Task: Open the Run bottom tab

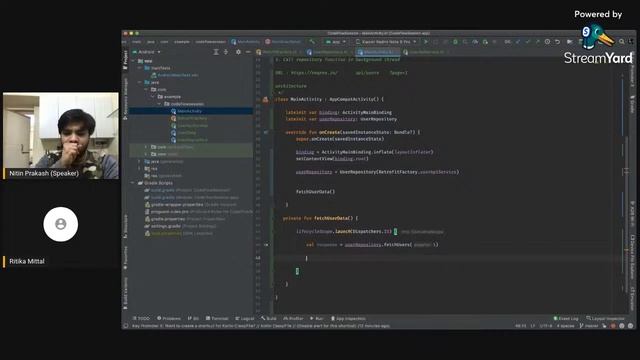Action: 317,318
